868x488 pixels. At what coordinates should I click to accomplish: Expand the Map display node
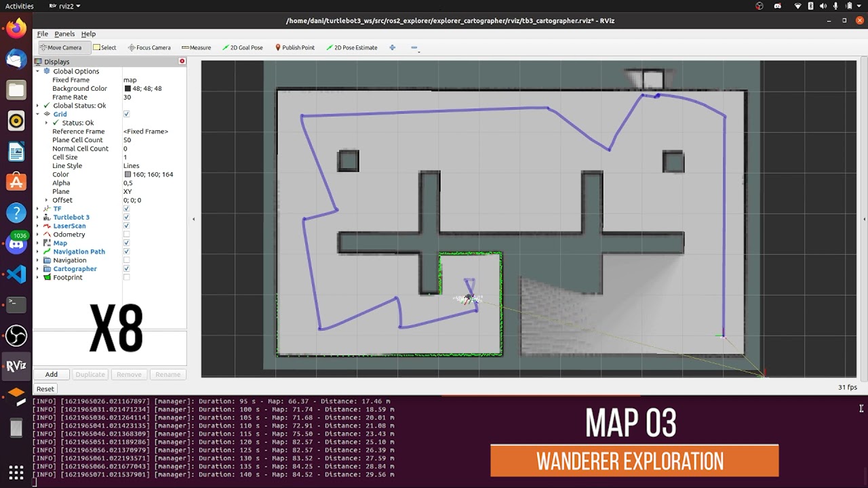coord(38,243)
